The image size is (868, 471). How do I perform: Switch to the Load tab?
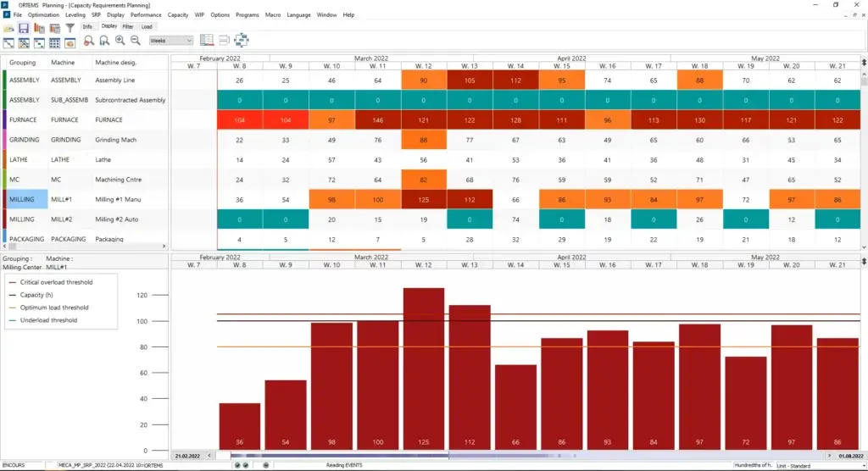[x=147, y=26]
